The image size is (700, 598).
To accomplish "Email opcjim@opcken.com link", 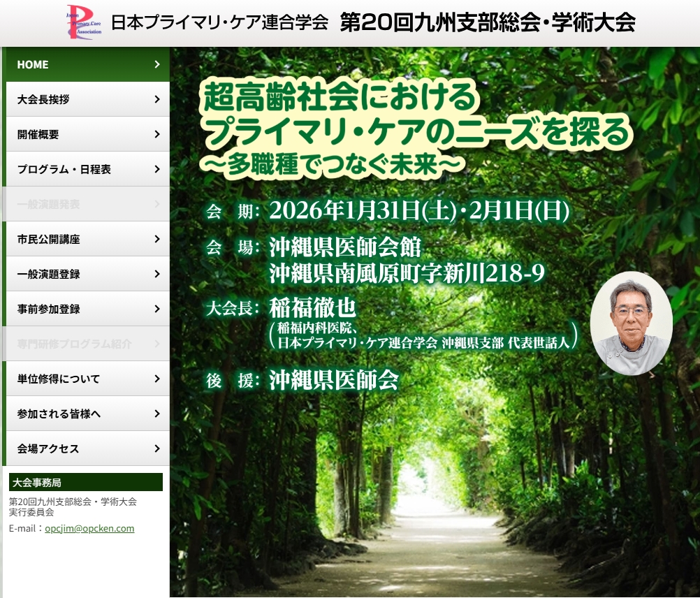I will (x=89, y=528).
